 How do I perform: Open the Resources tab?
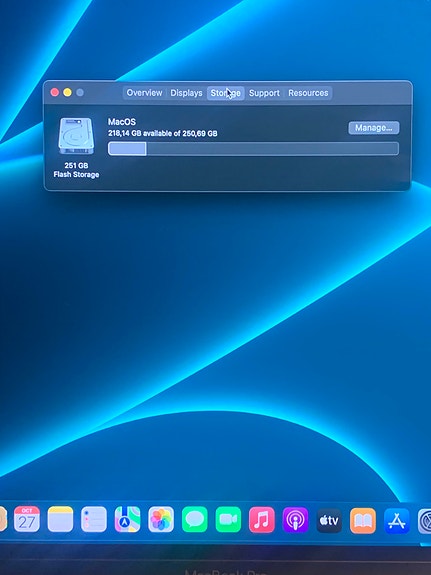[x=308, y=93]
